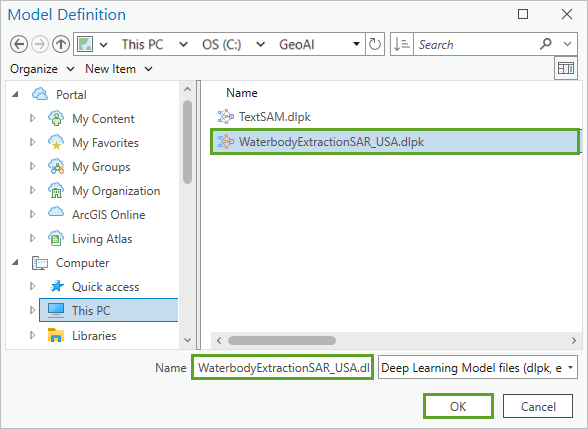Open the OS (C:) path dropdown
The width and height of the screenshot is (588, 429).
click(261, 45)
